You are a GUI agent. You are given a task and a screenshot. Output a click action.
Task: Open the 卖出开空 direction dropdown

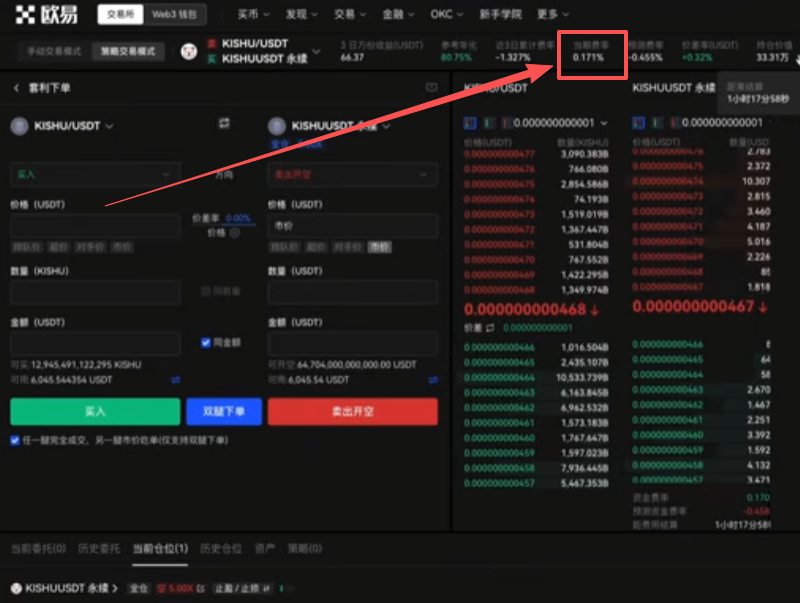(353, 174)
